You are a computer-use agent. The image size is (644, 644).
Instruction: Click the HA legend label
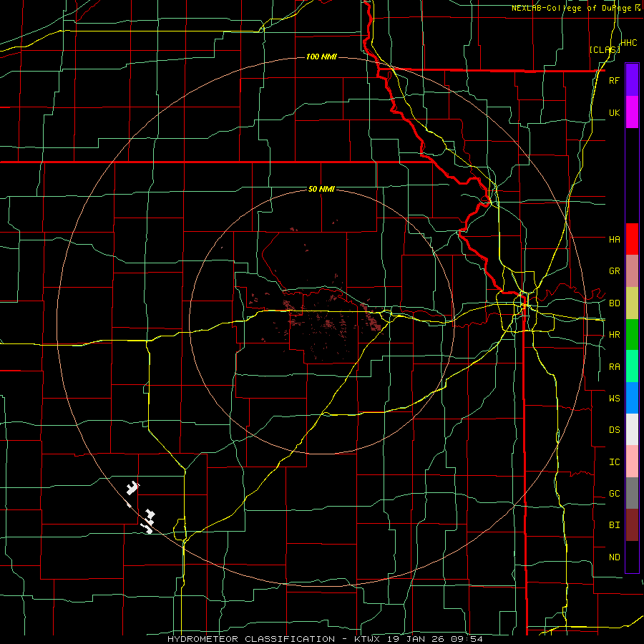[x=614, y=239]
